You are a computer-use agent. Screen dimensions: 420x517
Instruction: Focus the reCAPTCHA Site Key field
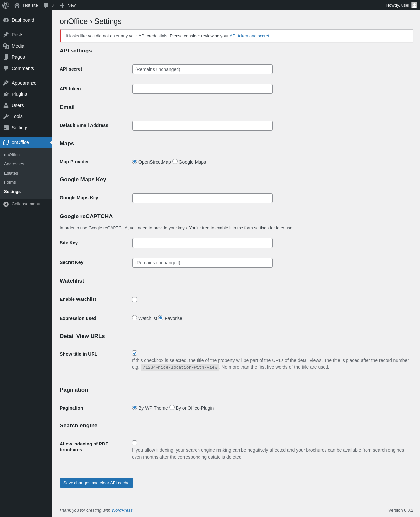[202, 243]
